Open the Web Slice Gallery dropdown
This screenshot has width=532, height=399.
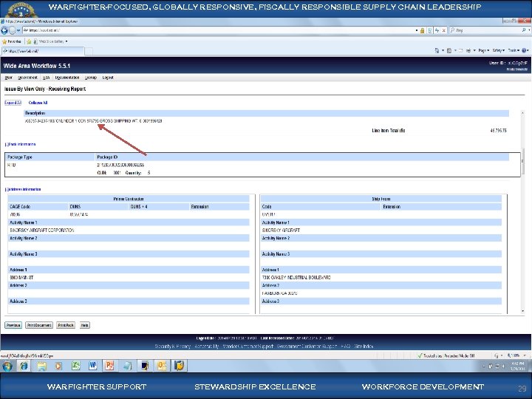point(50,41)
